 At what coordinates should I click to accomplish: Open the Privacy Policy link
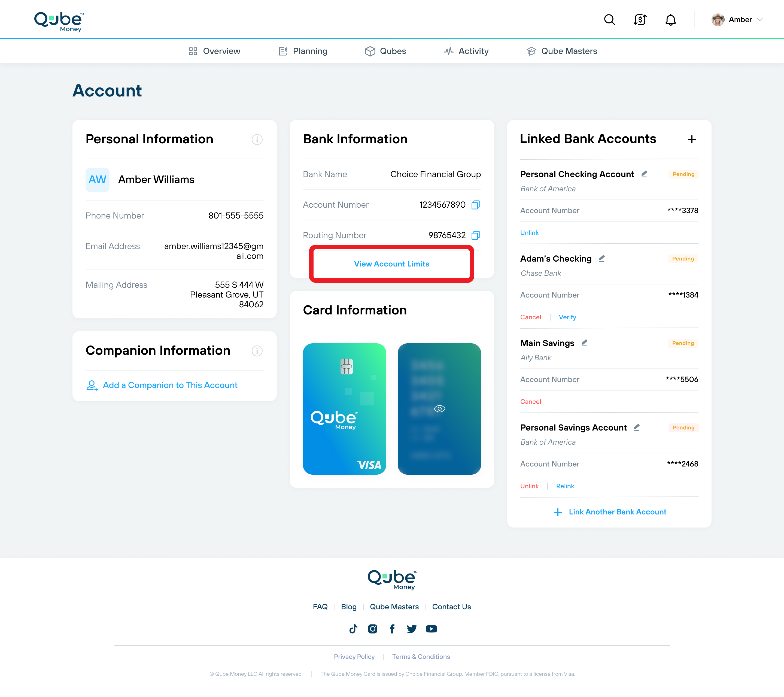(x=354, y=656)
